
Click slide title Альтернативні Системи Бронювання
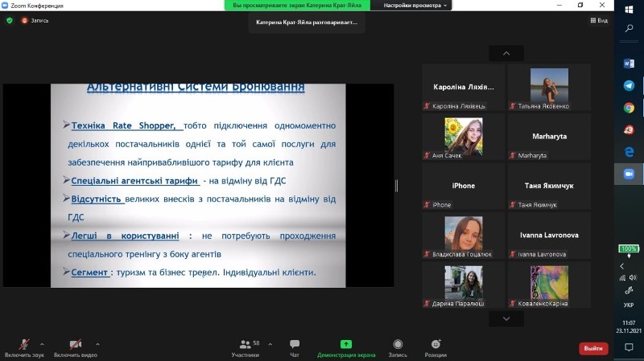pos(196,88)
